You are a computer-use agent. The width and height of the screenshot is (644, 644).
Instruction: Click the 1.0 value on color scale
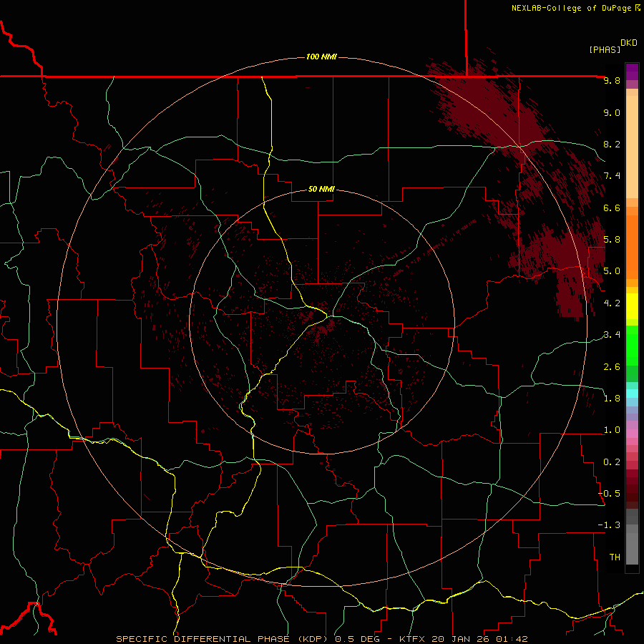coord(612,430)
